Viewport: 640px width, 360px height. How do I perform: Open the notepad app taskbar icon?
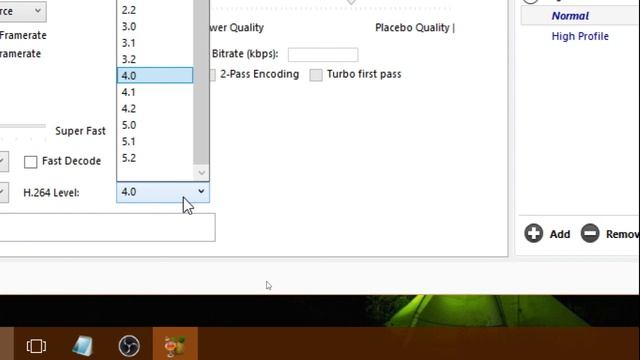pyautogui.click(x=82, y=346)
